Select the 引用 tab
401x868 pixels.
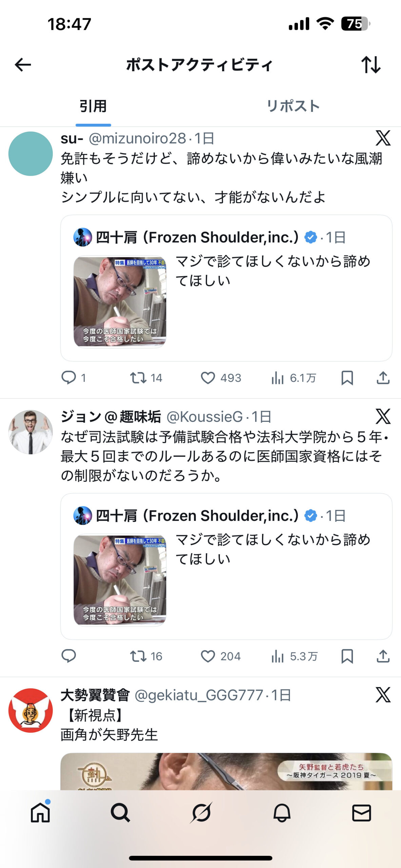pyautogui.click(x=93, y=106)
